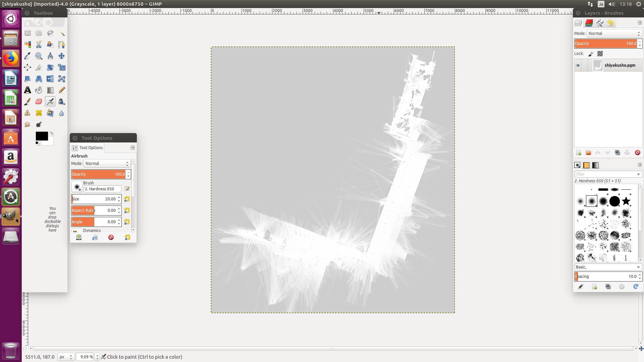
Task: Select the Clone tool
Action: click(28, 113)
